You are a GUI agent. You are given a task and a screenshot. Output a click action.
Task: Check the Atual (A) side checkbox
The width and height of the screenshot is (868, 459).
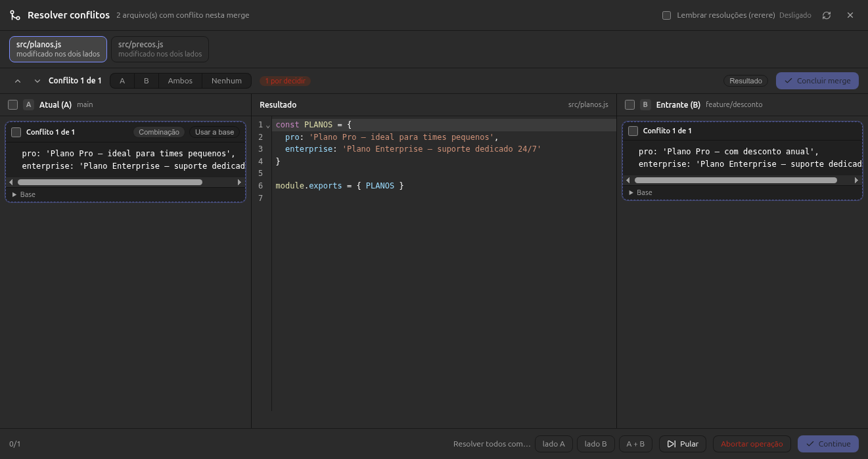12,104
